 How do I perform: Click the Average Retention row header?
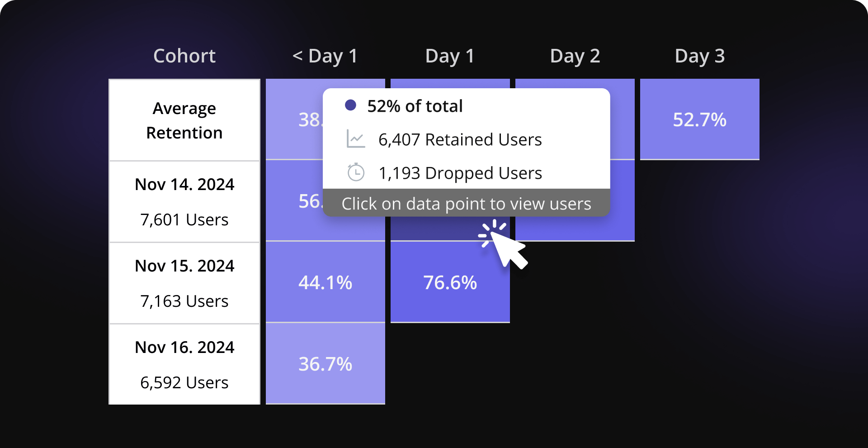pyautogui.click(x=184, y=120)
